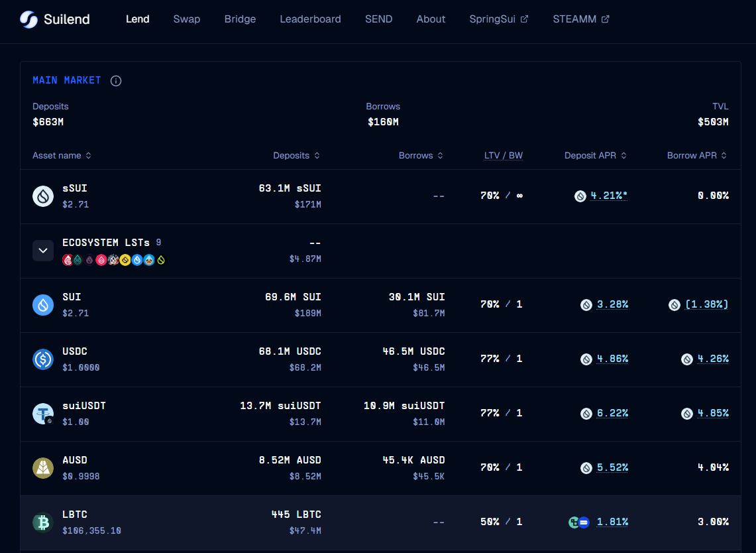Click USDC deposit APR 4.86% value
756x553 pixels.
612,359
